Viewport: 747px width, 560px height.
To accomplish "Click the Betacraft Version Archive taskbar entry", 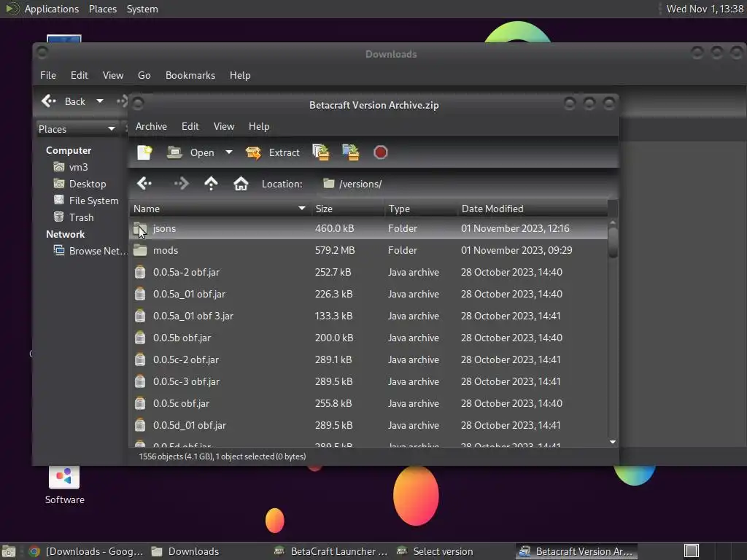I will (x=576, y=551).
